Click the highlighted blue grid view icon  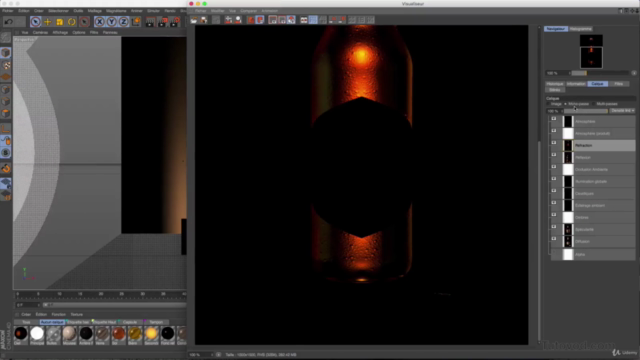(x=313, y=20)
